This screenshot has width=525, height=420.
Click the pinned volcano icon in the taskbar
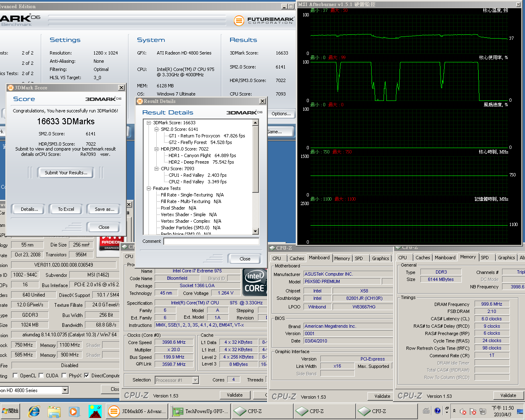(x=95, y=411)
